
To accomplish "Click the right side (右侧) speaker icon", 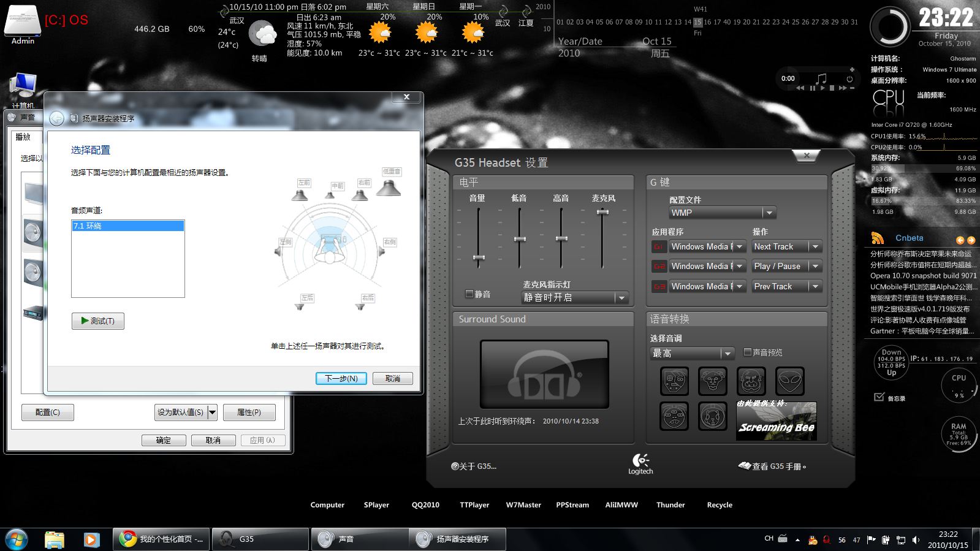I will coord(382,251).
